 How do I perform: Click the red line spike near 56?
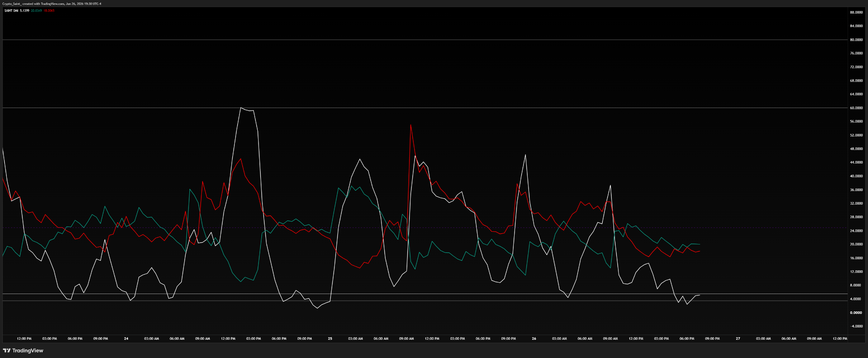(x=411, y=125)
